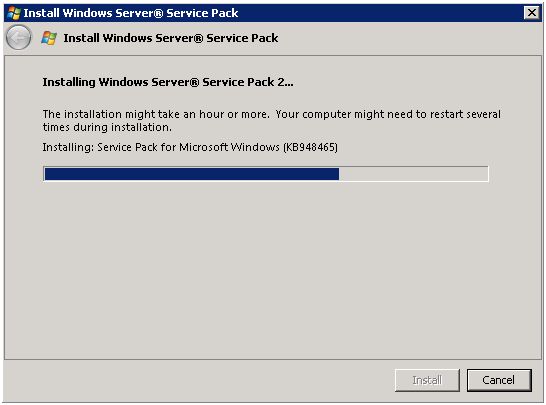Click blank title bar area left of close
546x405 pixels.
tap(380, 13)
